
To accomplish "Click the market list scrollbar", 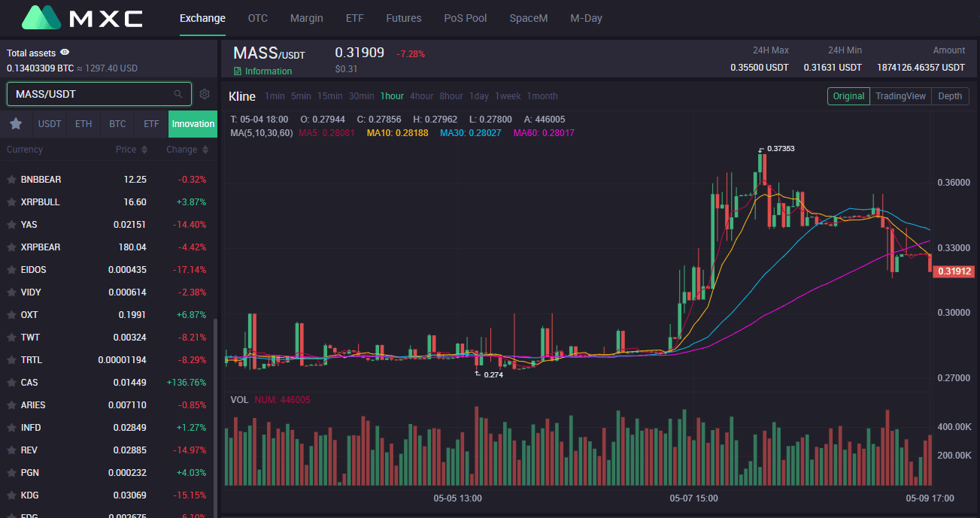I will (x=215, y=417).
